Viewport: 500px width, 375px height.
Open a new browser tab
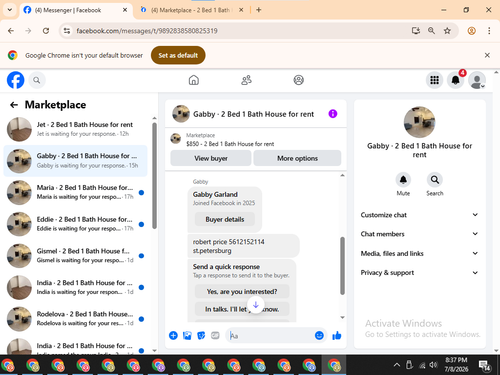tap(259, 10)
